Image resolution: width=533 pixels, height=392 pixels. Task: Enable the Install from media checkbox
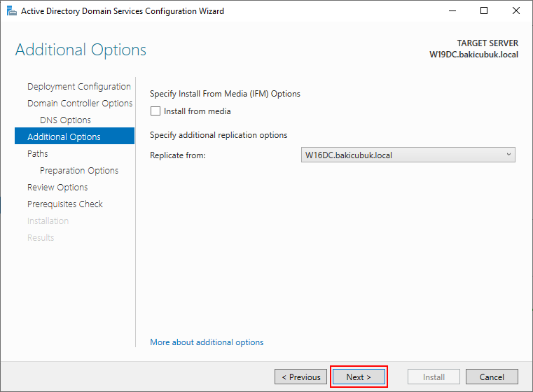pyautogui.click(x=155, y=111)
